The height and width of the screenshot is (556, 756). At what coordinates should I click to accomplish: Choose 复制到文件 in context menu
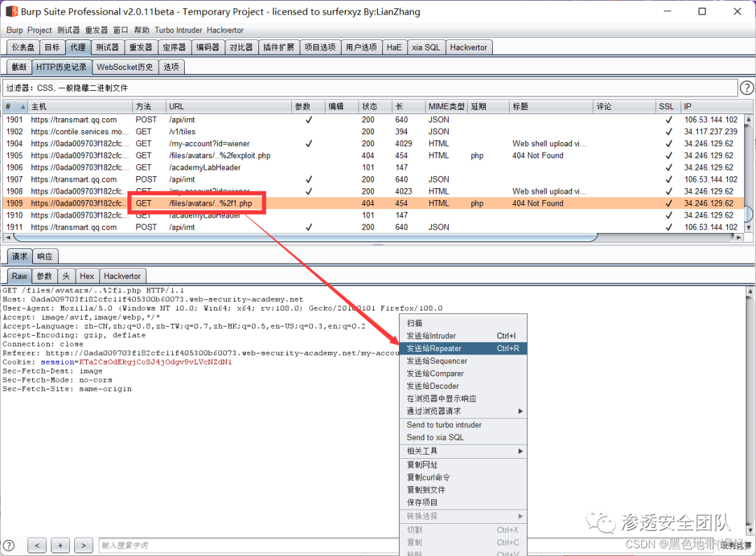[463, 490]
